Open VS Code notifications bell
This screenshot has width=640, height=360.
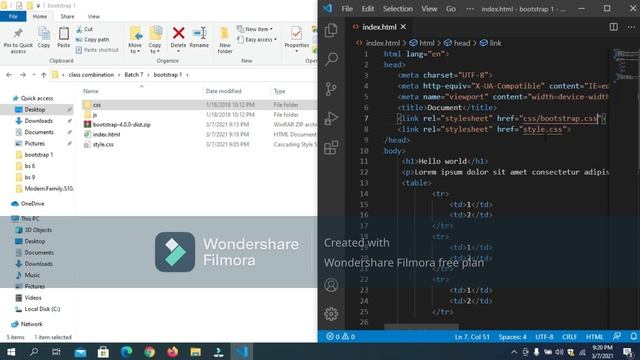click(x=633, y=336)
